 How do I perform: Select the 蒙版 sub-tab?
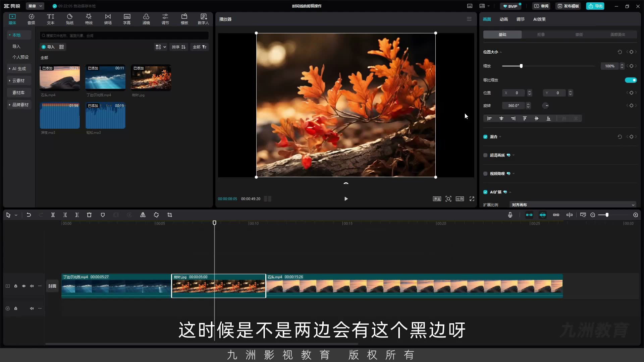[579, 35]
